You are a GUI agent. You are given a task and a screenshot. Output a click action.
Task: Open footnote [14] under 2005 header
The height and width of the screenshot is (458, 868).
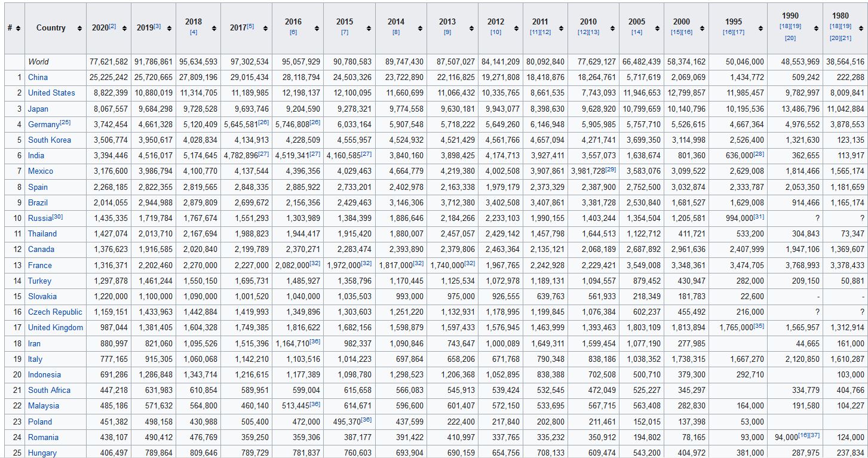tap(637, 32)
